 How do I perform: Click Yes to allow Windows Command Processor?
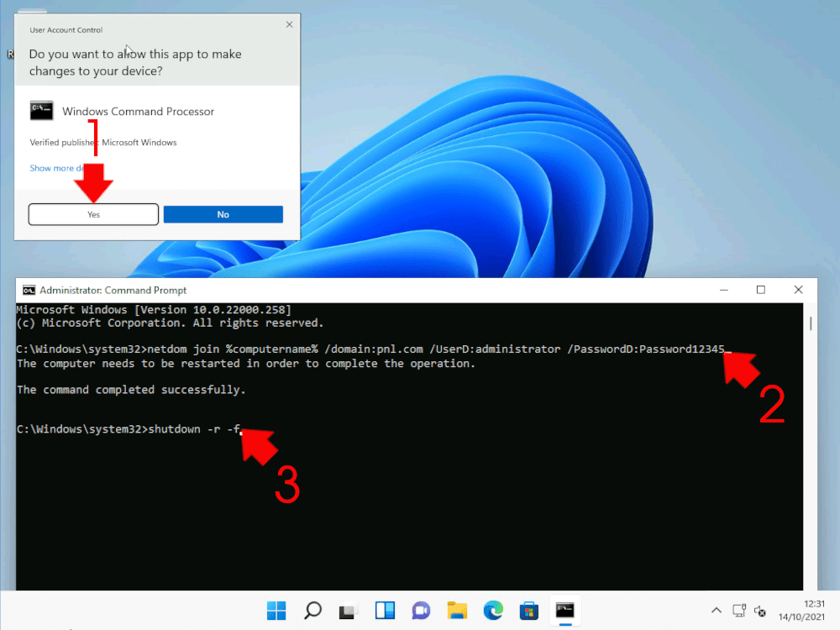[92, 214]
